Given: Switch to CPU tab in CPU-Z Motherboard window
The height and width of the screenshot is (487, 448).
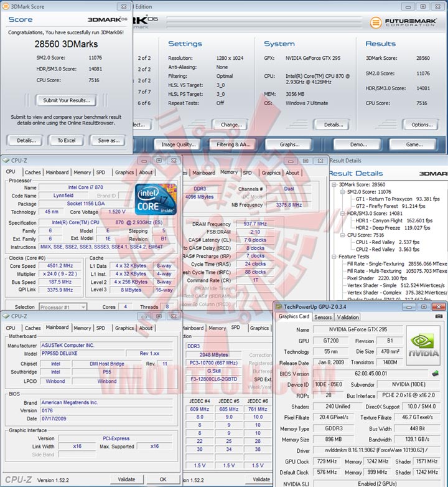Looking at the screenshot, I should pyautogui.click(x=11, y=328).
